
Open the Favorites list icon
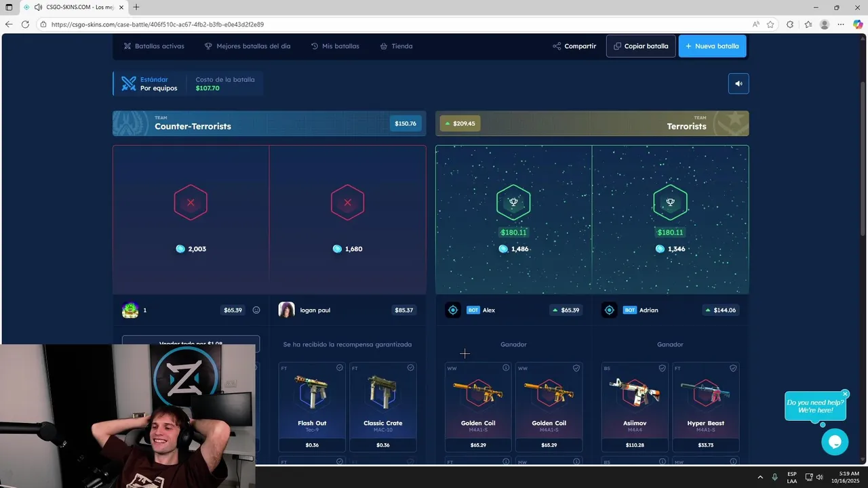(808, 24)
